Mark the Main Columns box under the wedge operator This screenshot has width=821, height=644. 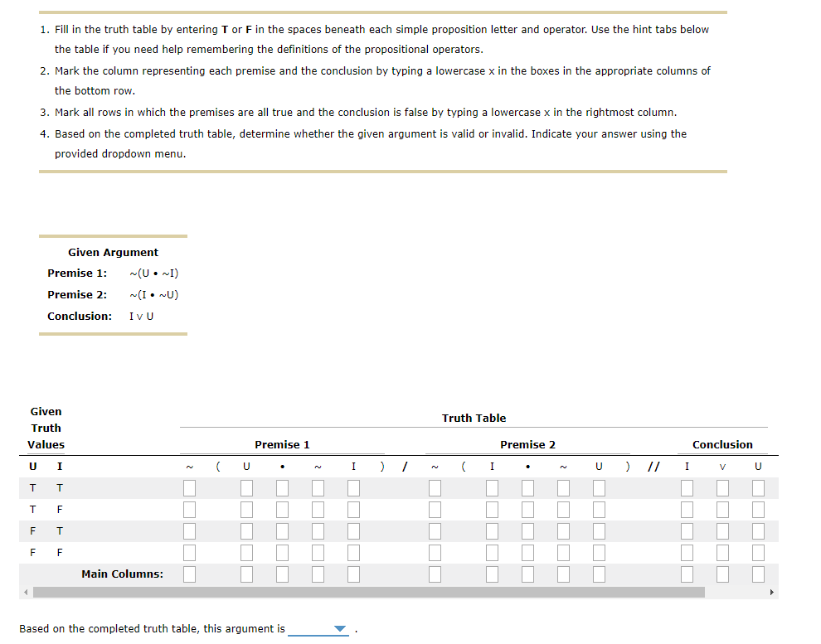coord(722,574)
